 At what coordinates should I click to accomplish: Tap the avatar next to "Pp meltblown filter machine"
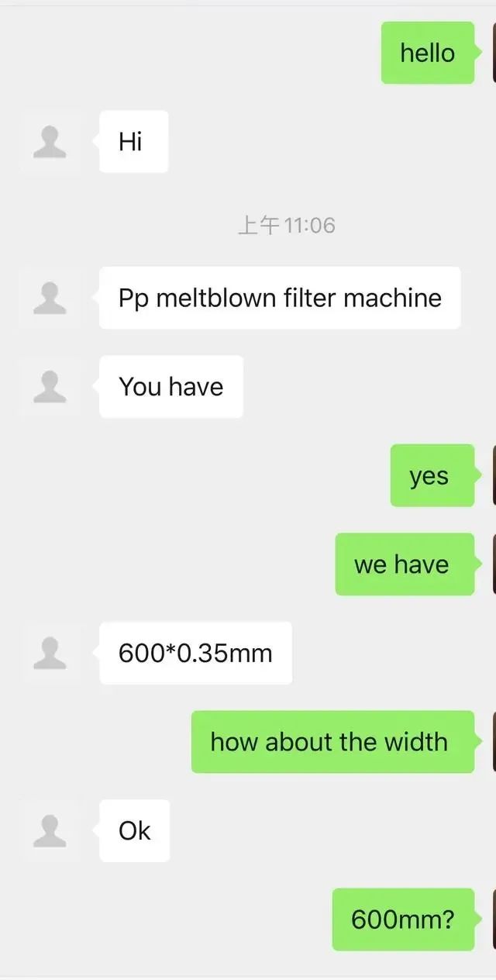(x=50, y=298)
